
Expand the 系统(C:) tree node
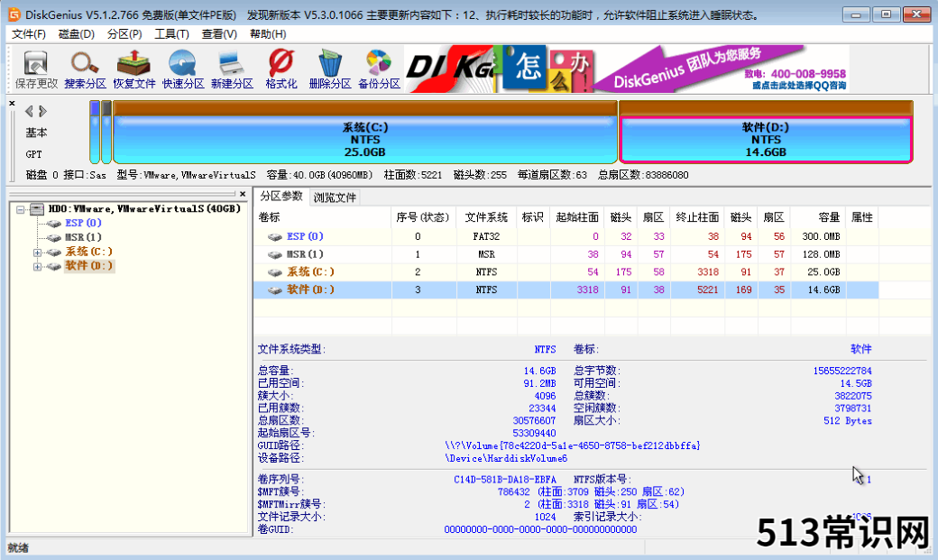pos(37,252)
